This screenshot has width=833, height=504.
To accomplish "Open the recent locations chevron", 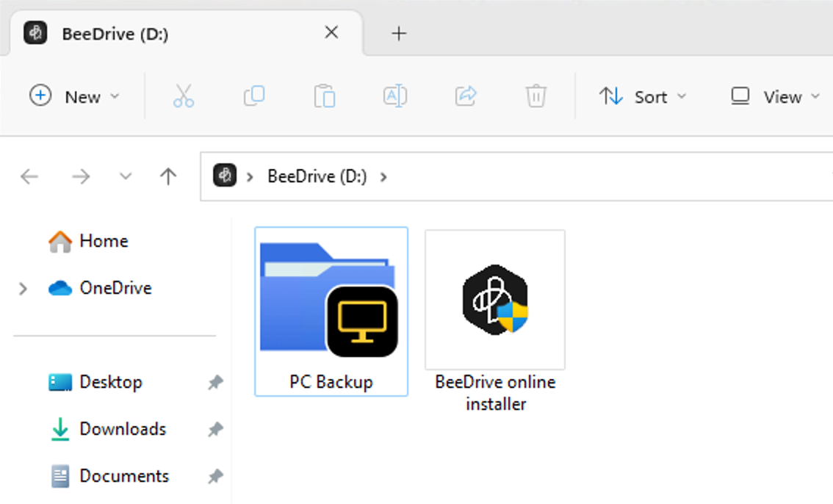I will [x=126, y=176].
